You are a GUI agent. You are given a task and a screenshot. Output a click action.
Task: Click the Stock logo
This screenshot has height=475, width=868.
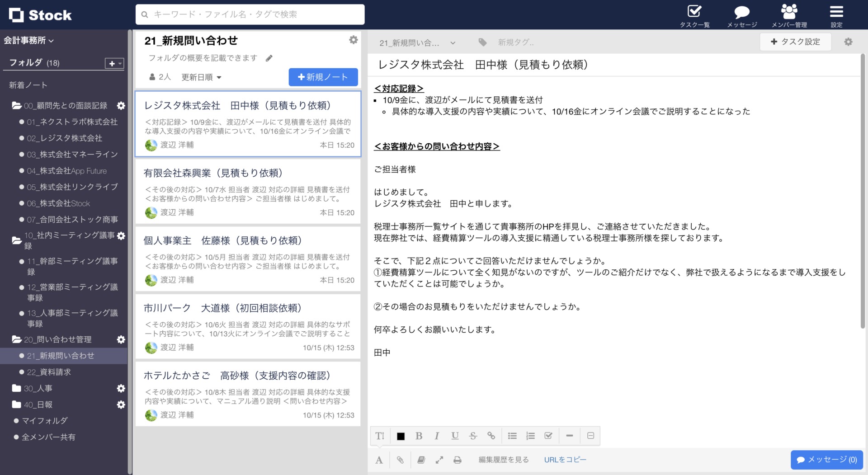40,15
